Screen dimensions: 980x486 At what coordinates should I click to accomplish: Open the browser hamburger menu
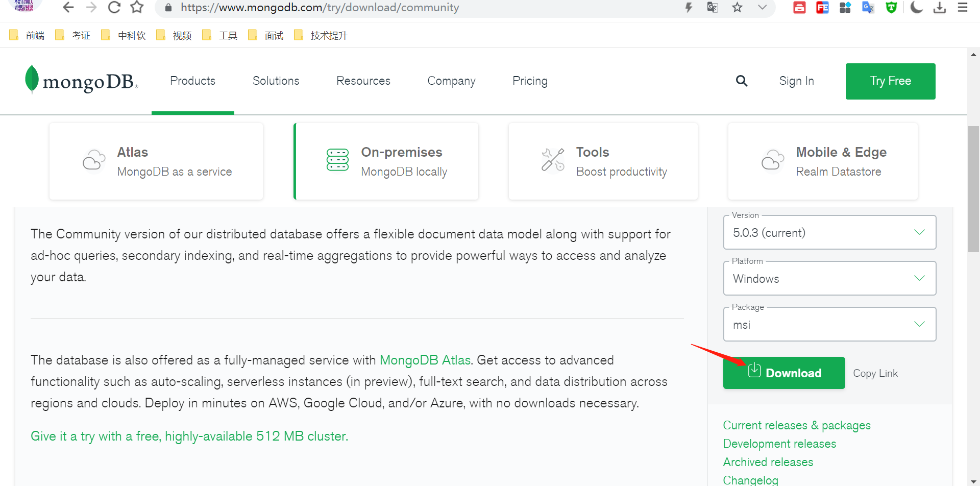point(963,7)
